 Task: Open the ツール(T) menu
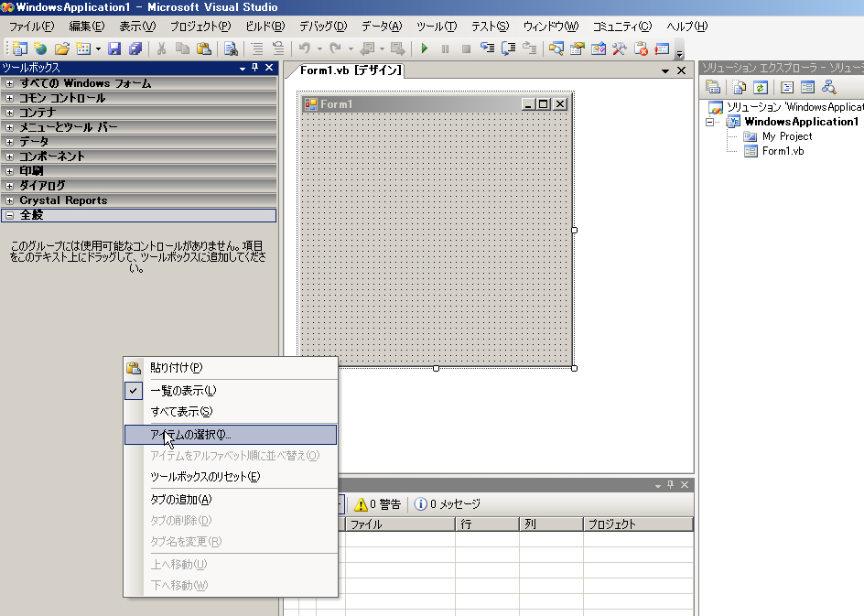tap(437, 27)
